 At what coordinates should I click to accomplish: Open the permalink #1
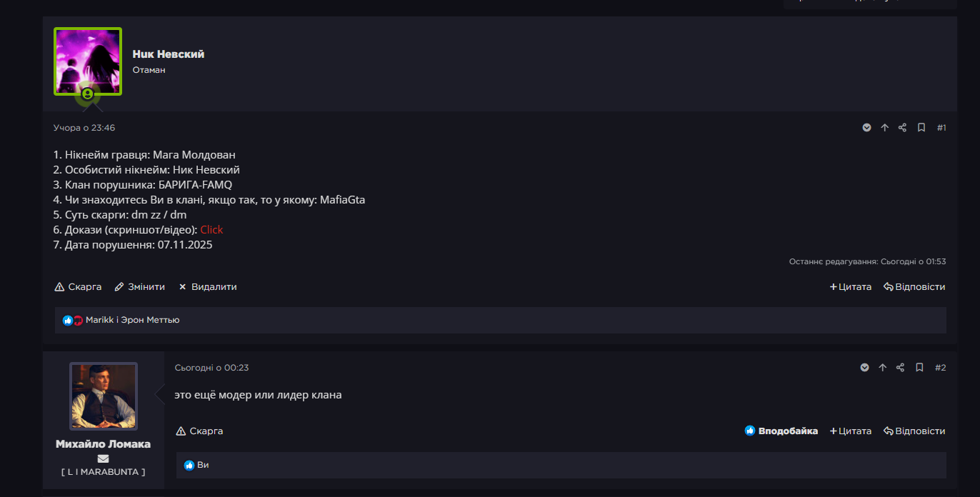click(x=941, y=128)
